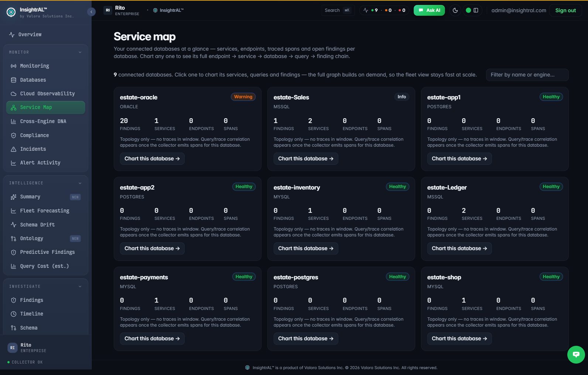Click admin@insightral.com in the header

[x=519, y=10]
